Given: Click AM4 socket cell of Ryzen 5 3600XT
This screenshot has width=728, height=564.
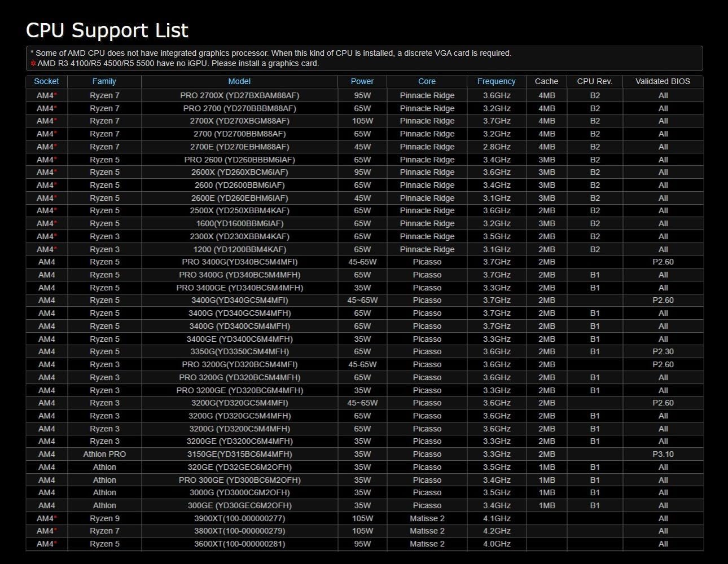Looking at the screenshot, I should [46, 544].
